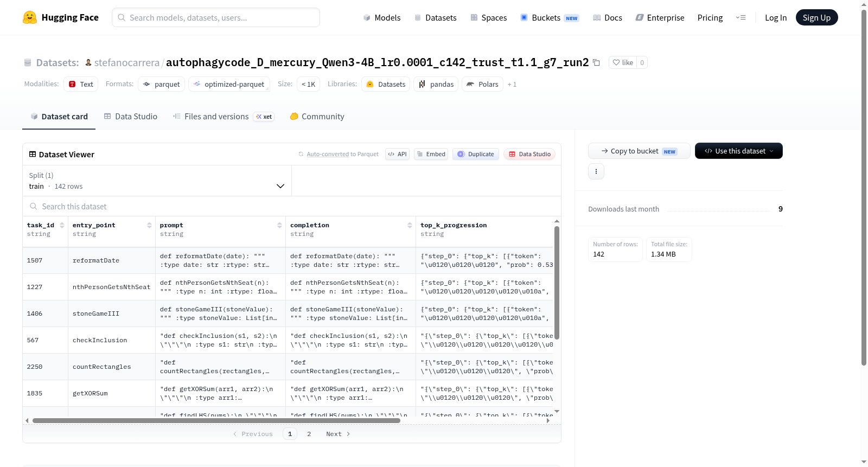The image size is (868, 467).
Task: Click the Datasets library tag
Action: pyautogui.click(x=386, y=84)
